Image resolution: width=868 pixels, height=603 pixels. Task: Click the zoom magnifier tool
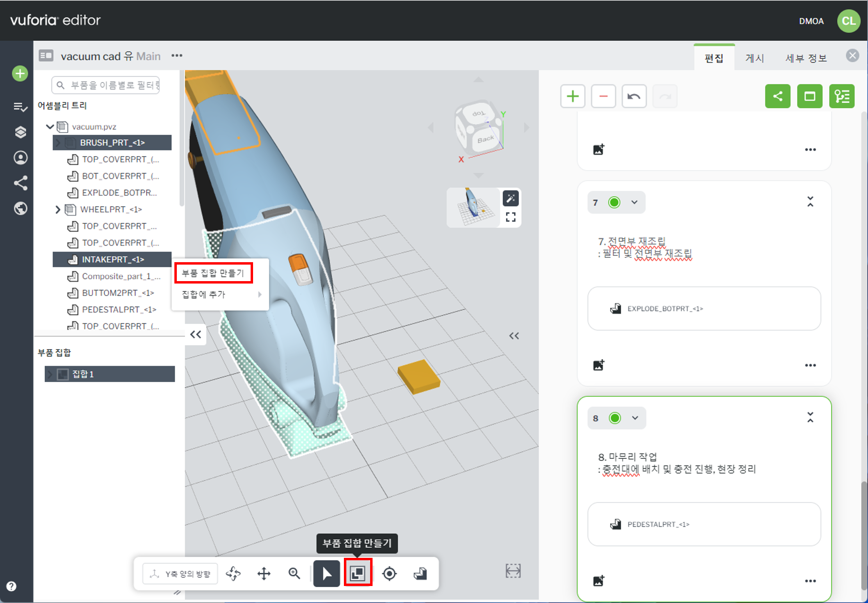coord(294,573)
